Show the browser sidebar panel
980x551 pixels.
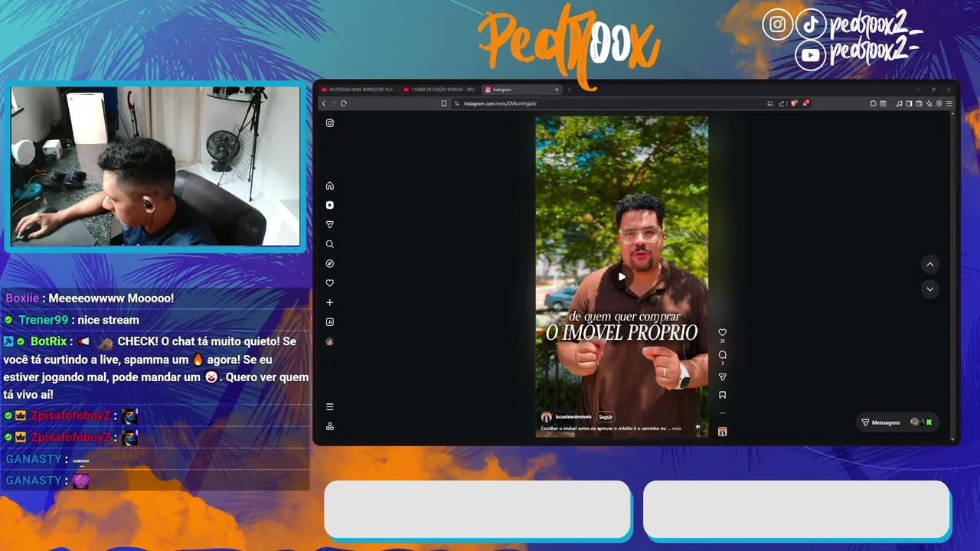click(x=909, y=103)
